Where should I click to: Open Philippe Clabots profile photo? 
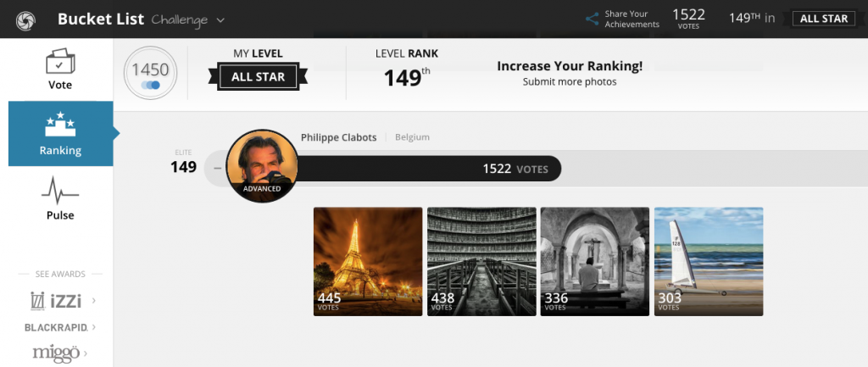[x=262, y=165]
